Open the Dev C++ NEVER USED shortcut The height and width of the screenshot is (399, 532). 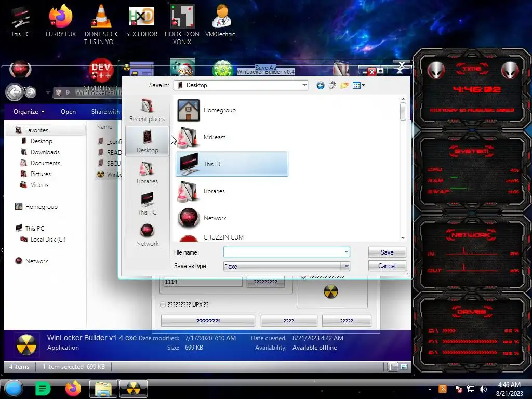(101, 75)
